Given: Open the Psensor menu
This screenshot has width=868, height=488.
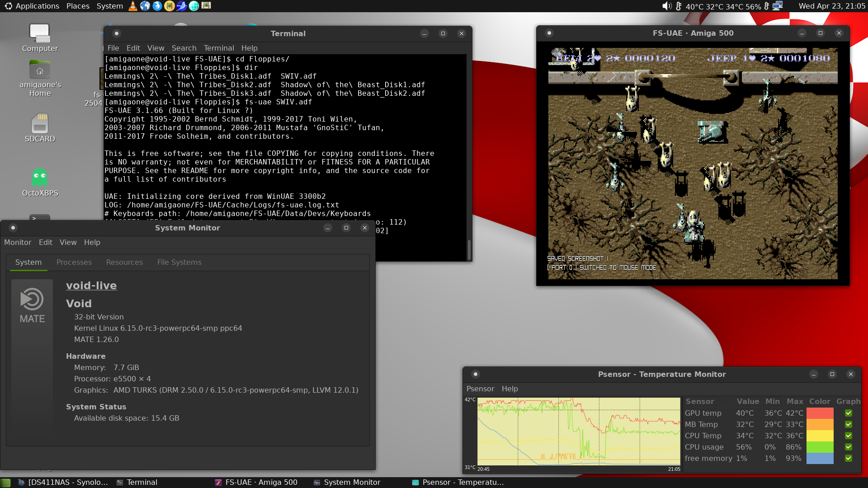Looking at the screenshot, I should 480,389.
